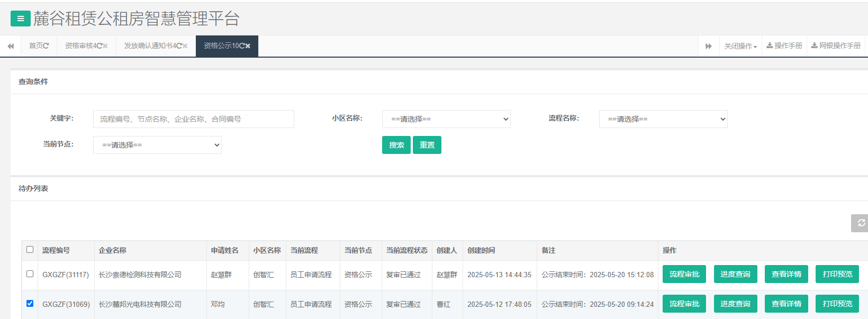Open the 关闭操作 menu
This screenshot has width=868, height=319.
coord(740,46)
